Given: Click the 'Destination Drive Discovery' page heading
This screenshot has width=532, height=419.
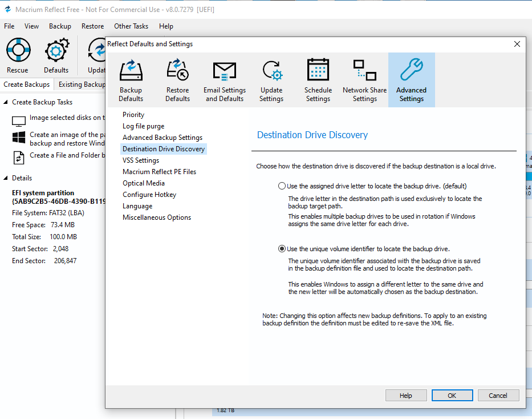Looking at the screenshot, I should pos(312,135).
